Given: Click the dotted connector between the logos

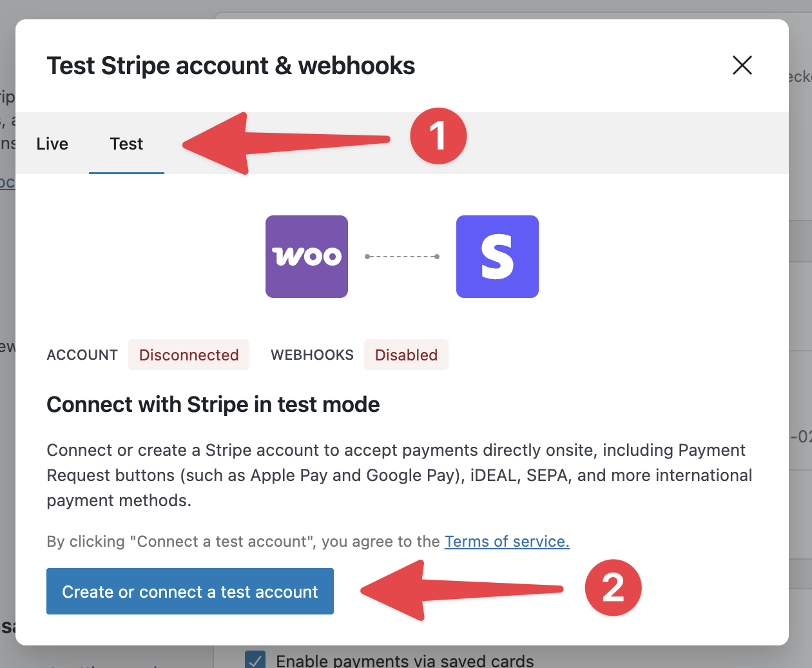Looking at the screenshot, I should coord(402,257).
